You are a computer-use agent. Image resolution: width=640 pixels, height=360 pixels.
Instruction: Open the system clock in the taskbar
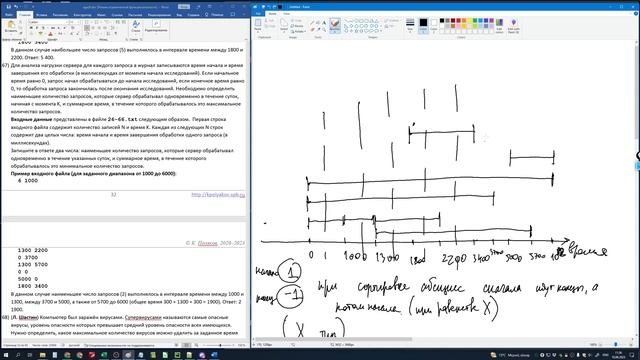click(619, 355)
